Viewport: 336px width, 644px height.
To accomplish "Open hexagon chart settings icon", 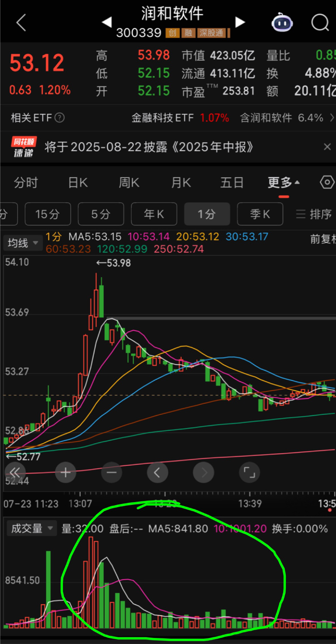I will [327, 182].
